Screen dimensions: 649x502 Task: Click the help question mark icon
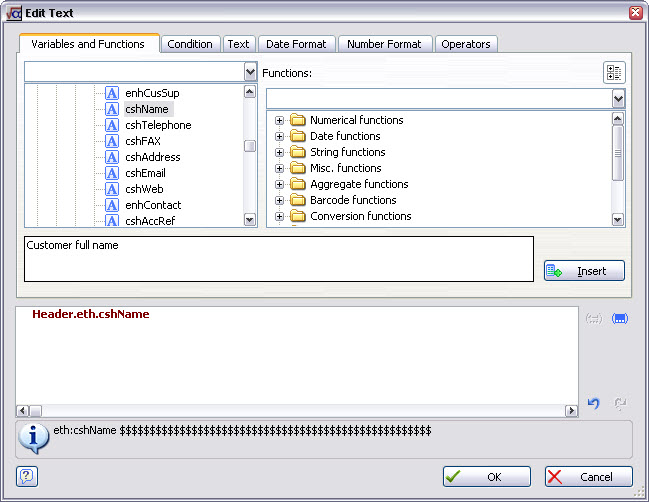click(x=27, y=477)
